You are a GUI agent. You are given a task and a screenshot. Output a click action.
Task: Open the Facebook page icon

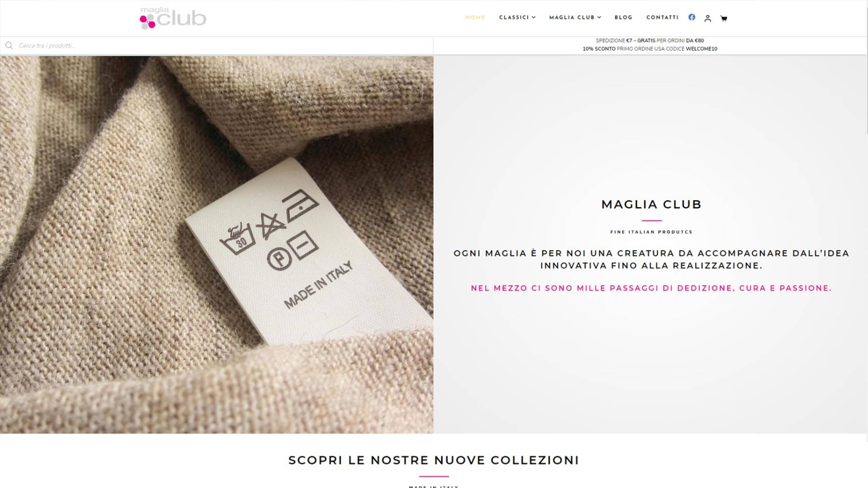[692, 17]
